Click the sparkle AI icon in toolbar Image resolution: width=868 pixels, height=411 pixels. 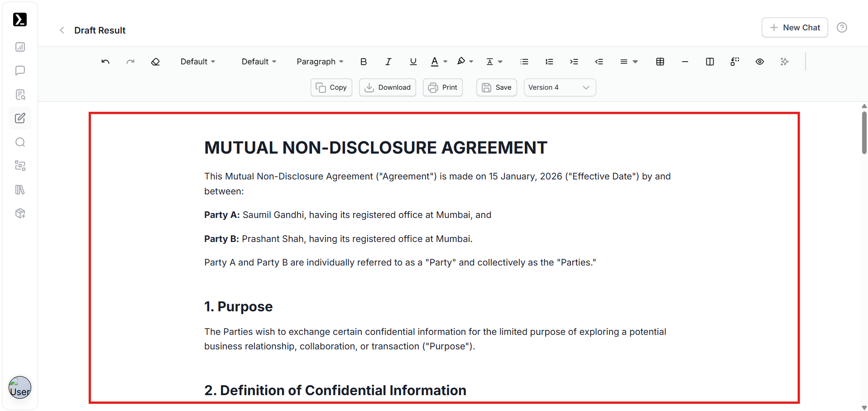[x=784, y=62]
